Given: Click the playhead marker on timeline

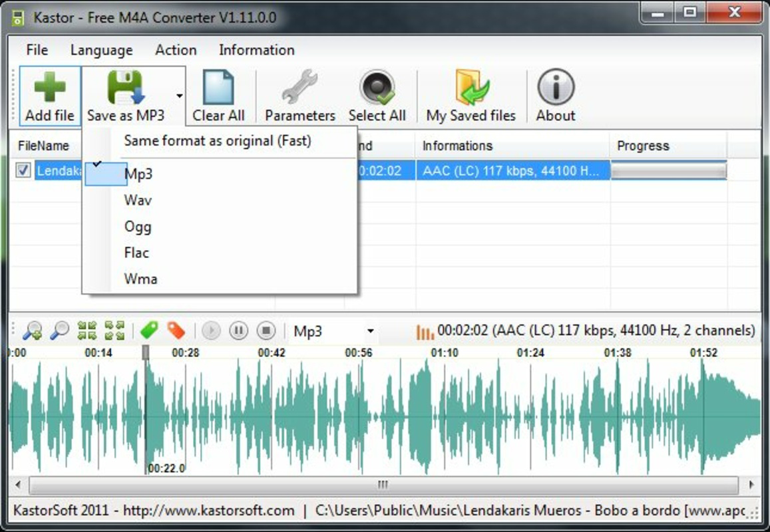Looking at the screenshot, I should tap(146, 352).
